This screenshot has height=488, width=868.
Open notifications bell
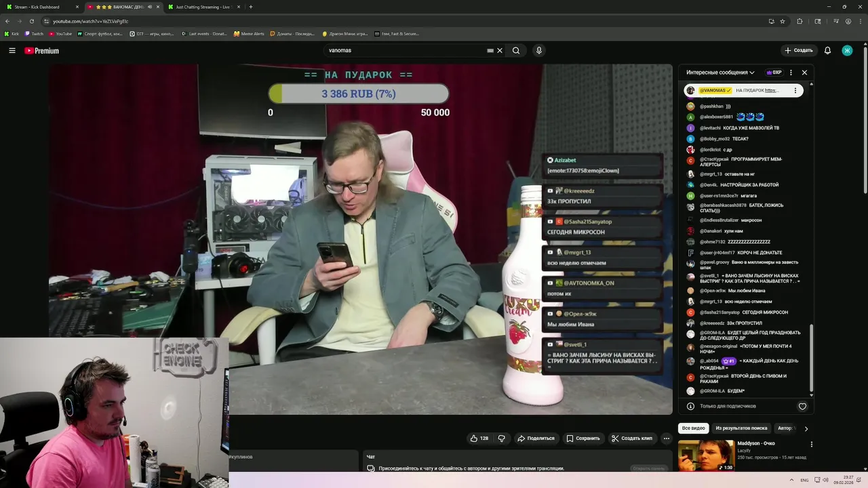click(x=827, y=50)
